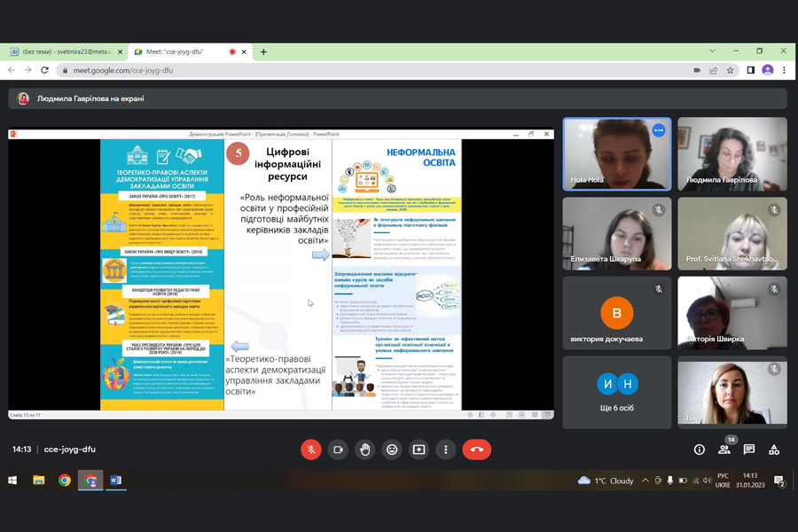Image resolution: width=798 pixels, height=532 pixels.
Task: Show the participants list icon
Action: pyautogui.click(x=724, y=450)
